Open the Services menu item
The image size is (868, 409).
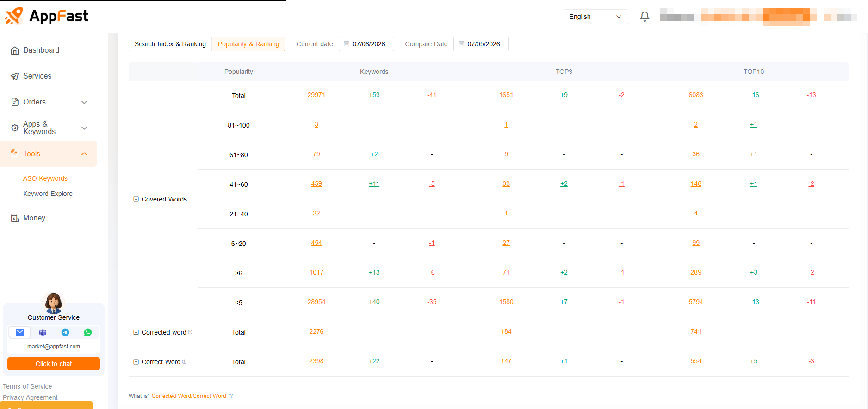click(37, 76)
